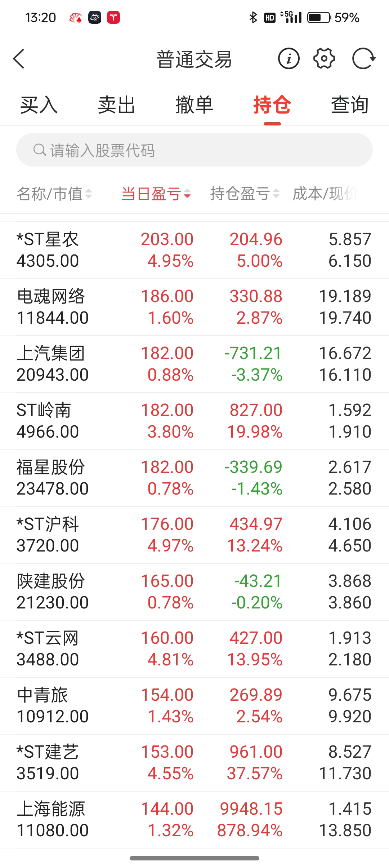Tap the back arrow icon
Screen dimensions: 389x868
19,59
